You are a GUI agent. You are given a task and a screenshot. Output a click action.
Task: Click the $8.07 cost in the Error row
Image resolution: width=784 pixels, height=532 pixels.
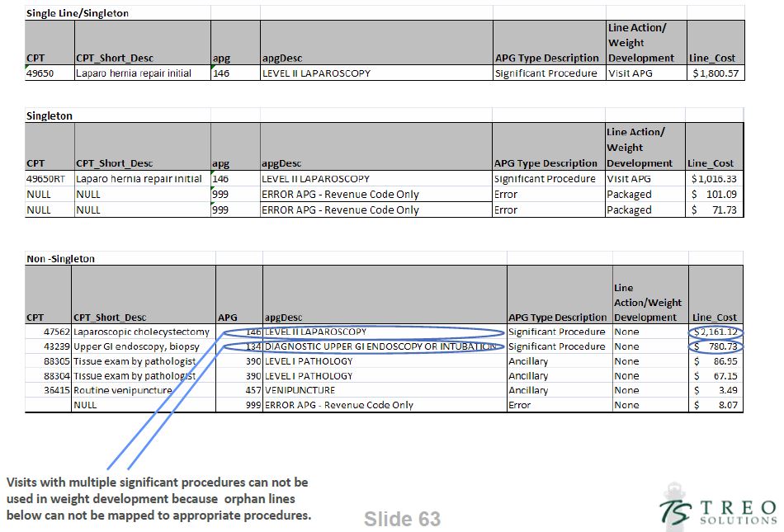(x=716, y=405)
